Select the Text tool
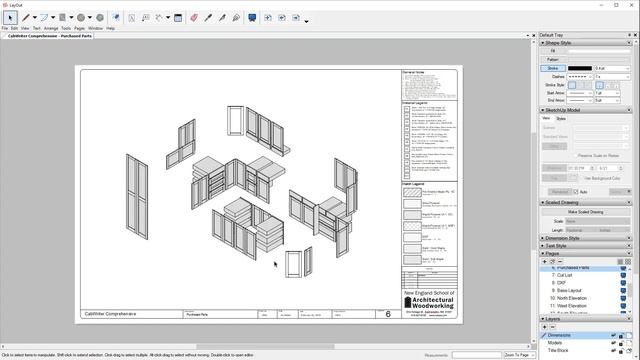 pos(131,18)
